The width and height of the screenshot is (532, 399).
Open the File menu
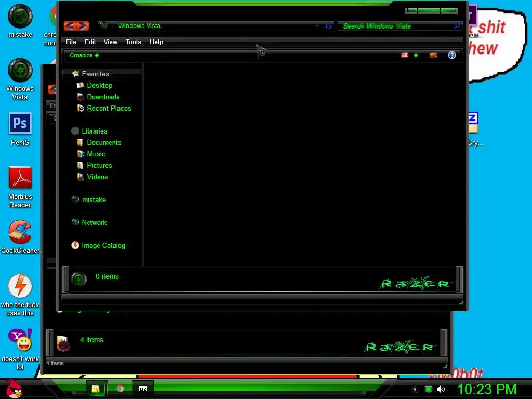tap(71, 42)
